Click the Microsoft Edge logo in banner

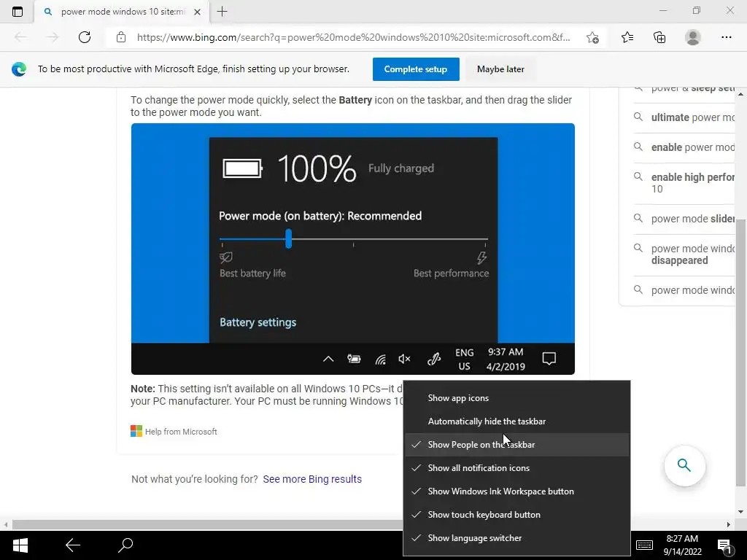tap(19, 69)
